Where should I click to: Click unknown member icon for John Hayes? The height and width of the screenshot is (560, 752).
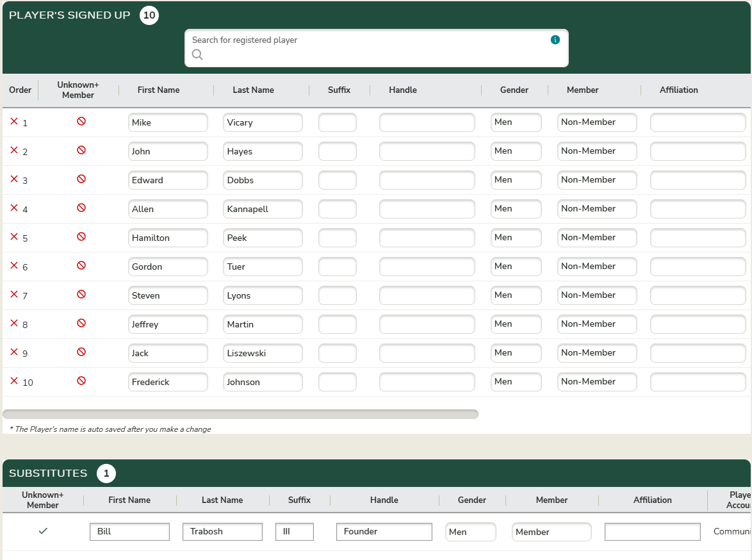pos(81,150)
